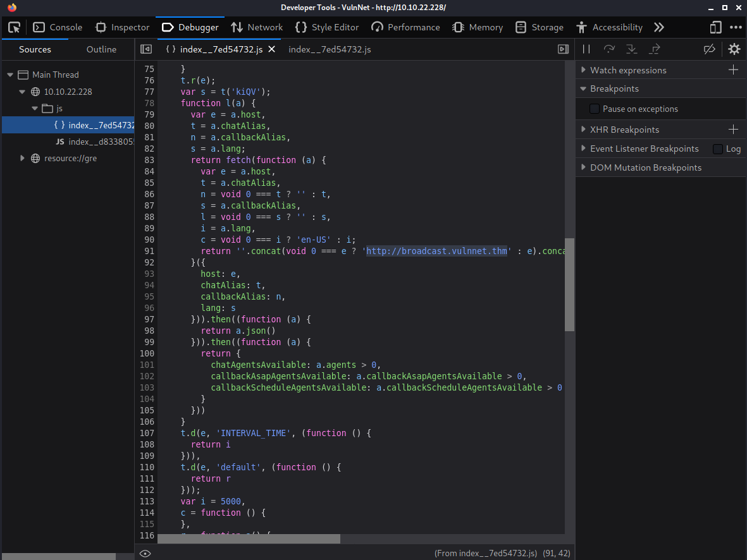Add an XHR breakpoint with plus icon
Image resolution: width=747 pixels, height=560 pixels.
click(x=733, y=130)
